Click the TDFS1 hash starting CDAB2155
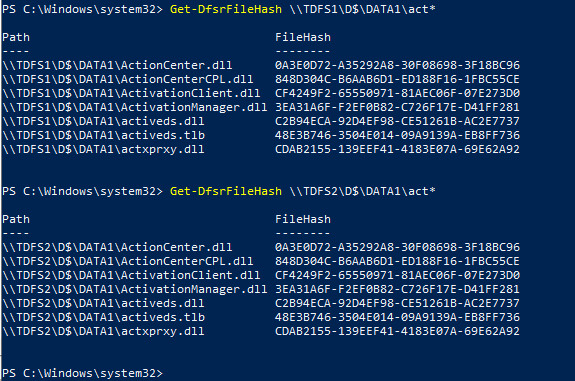This screenshot has width=575, height=381. click(398, 149)
